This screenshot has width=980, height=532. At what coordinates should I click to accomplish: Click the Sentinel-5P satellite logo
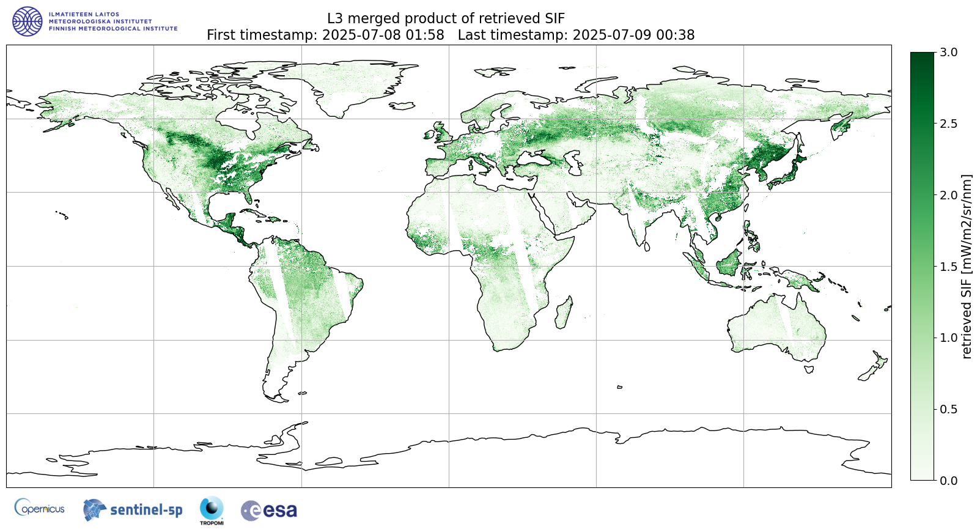click(133, 509)
